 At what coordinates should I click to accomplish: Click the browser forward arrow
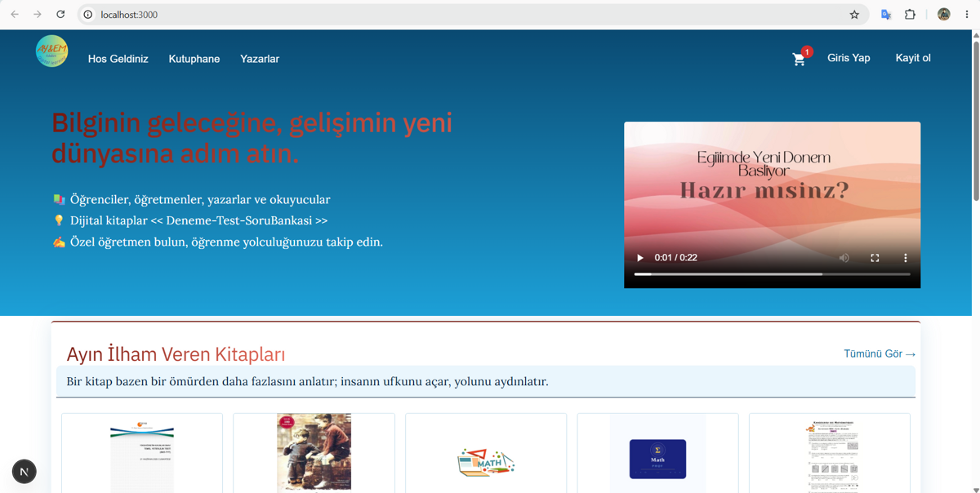point(38,14)
